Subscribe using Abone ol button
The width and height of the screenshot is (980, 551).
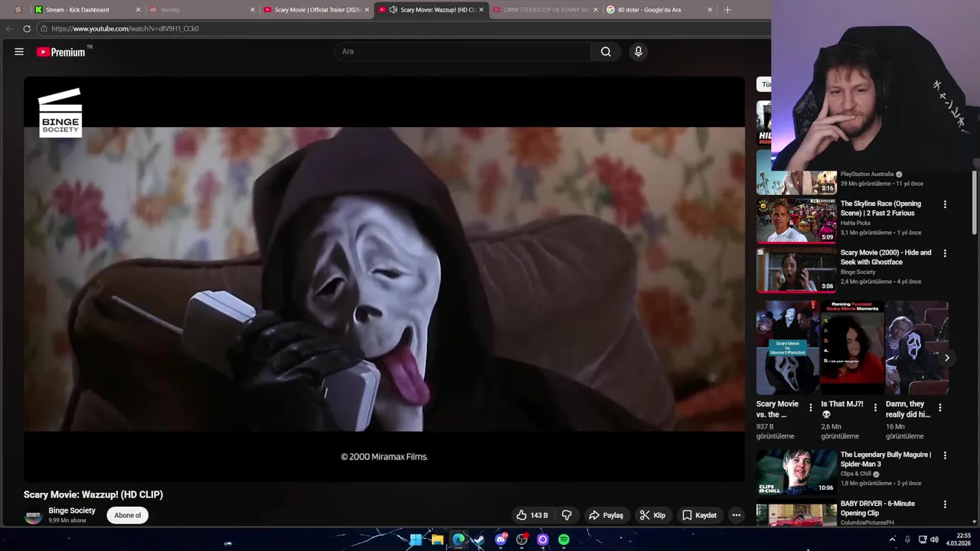[128, 515]
